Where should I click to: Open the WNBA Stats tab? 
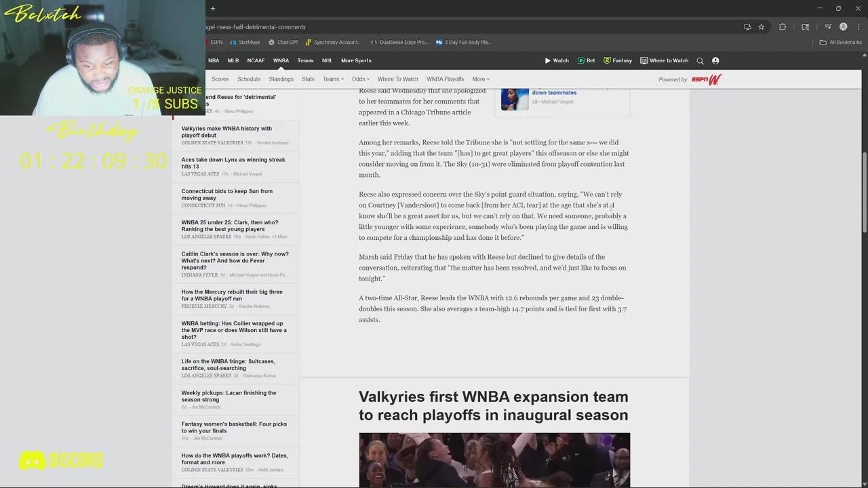pyautogui.click(x=308, y=79)
